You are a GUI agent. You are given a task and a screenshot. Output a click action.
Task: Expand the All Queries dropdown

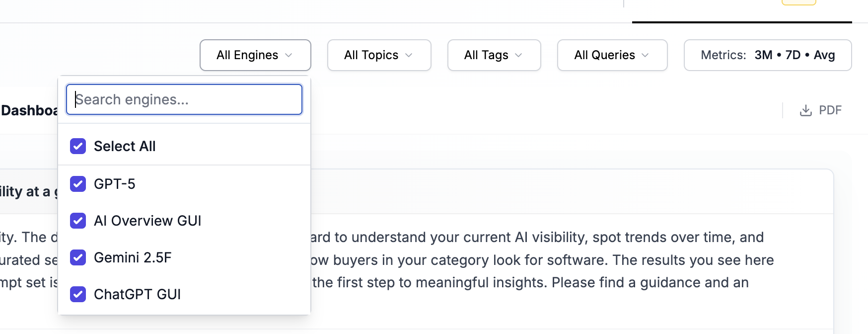pos(612,55)
